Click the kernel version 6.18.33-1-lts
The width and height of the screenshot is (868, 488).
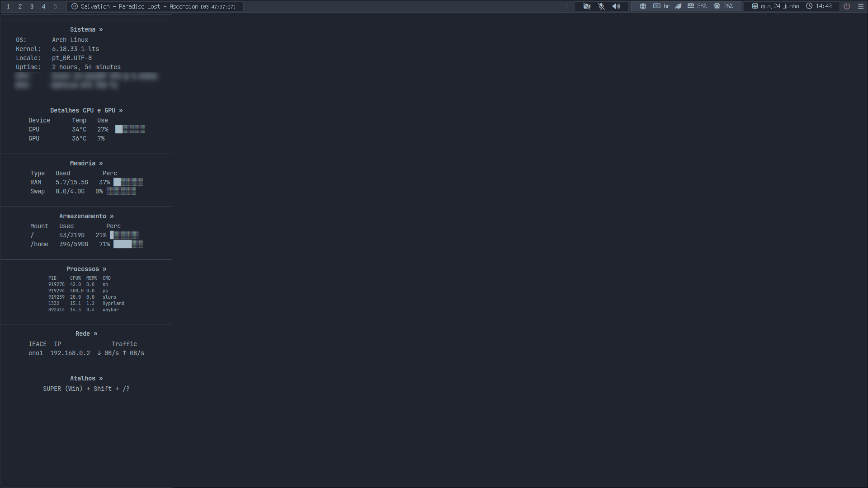75,49
